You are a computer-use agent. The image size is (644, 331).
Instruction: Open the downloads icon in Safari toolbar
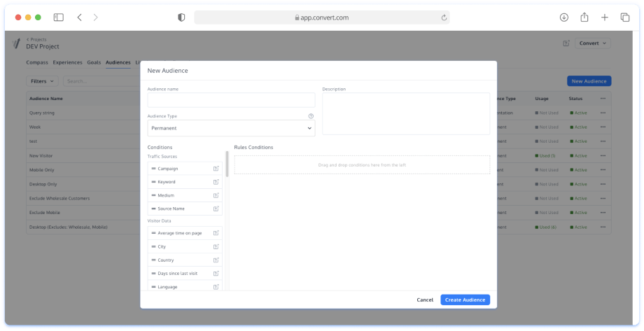[564, 17]
